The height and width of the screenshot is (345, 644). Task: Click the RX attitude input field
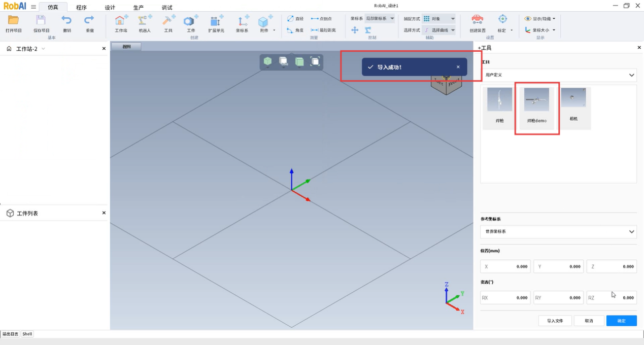point(505,298)
